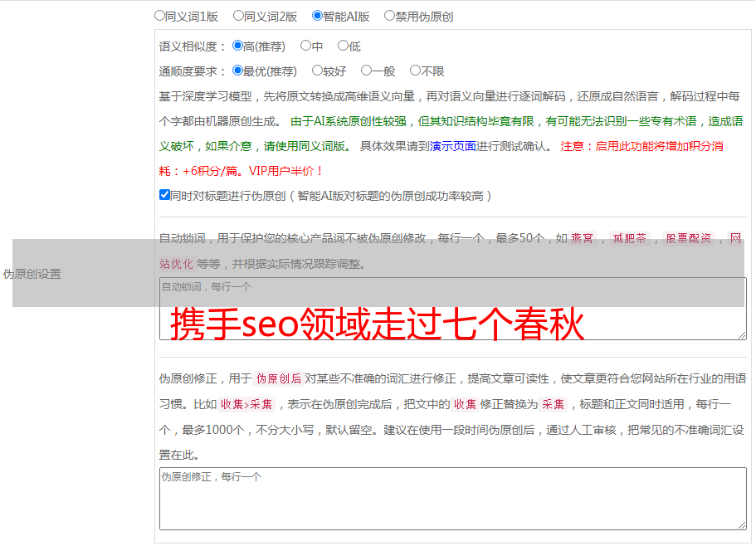Viewport: 756px width, 546px height.
Task: Set 通顺度要求 to 一般
Action: tap(366, 71)
